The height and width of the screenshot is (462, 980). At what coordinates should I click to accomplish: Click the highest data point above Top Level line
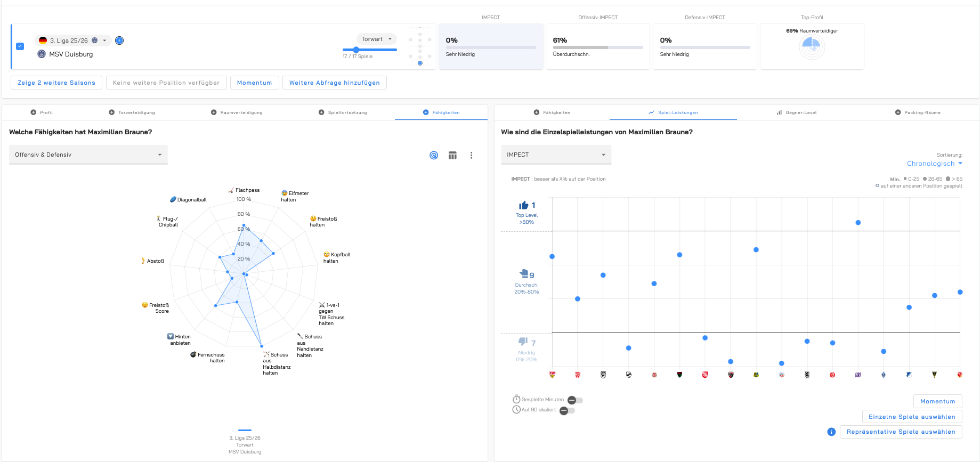(x=858, y=223)
